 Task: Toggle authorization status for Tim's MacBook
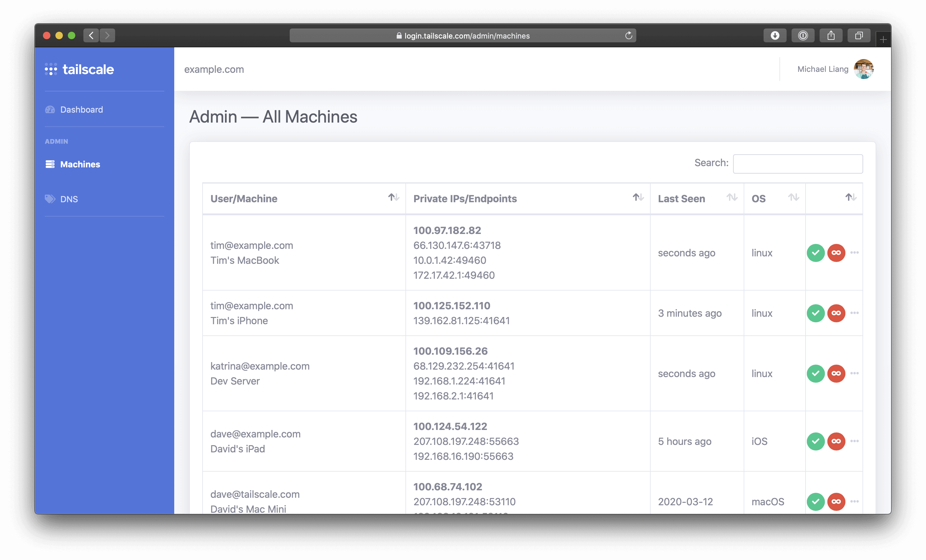[816, 253]
